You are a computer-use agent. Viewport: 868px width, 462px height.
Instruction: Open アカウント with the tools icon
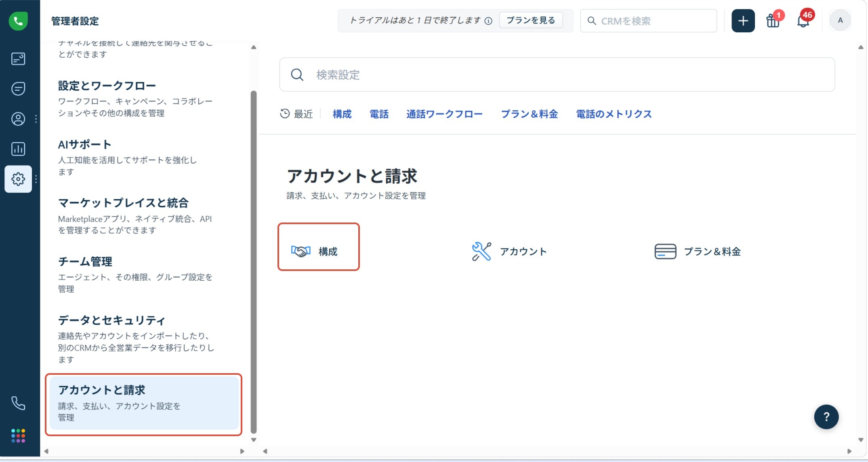(510, 251)
